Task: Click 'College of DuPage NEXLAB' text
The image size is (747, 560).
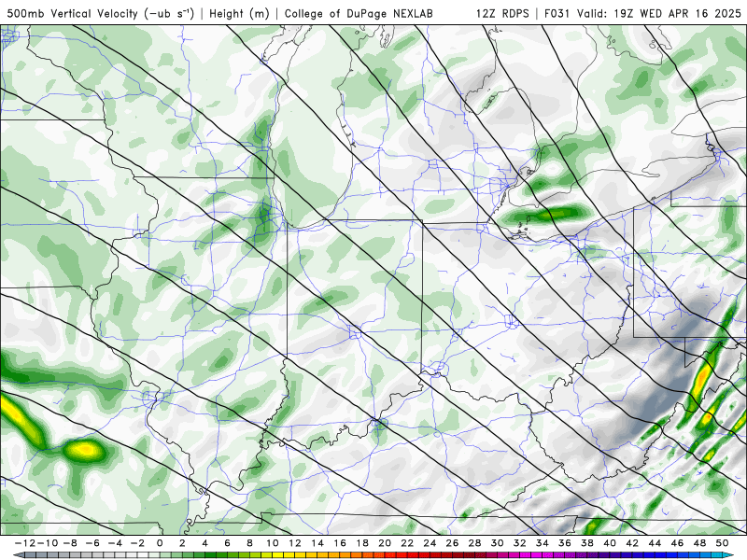Action: [359, 13]
